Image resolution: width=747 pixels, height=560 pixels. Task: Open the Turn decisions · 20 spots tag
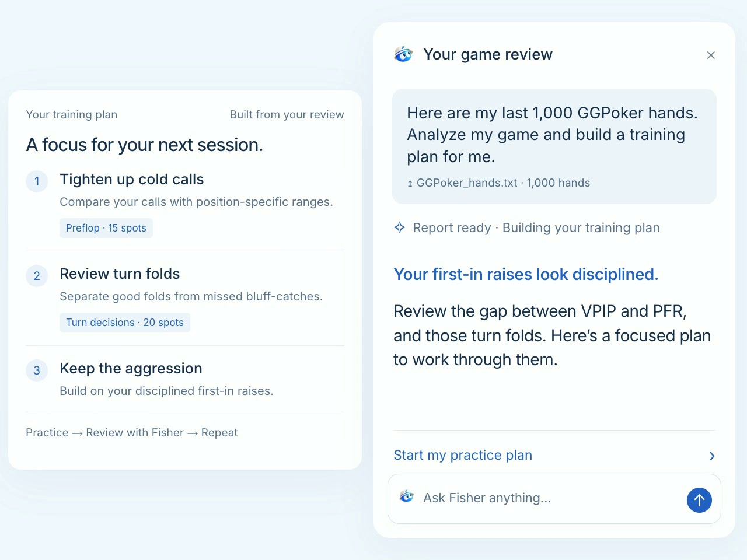click(x=125, y=323)
